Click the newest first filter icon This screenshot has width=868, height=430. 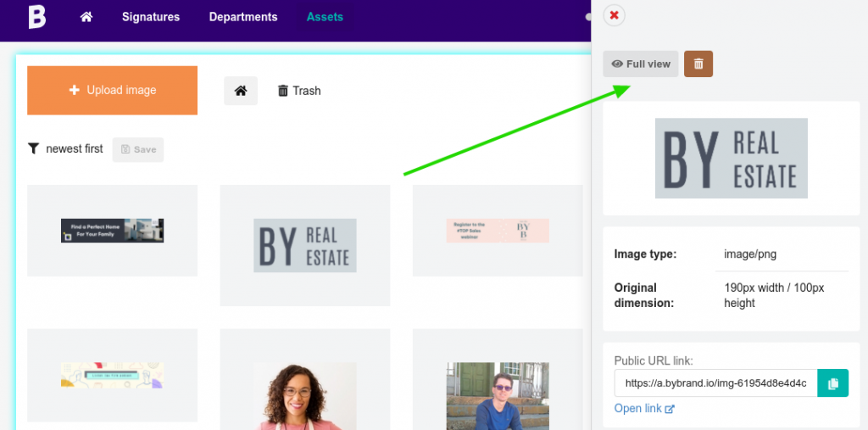[34, 149]
